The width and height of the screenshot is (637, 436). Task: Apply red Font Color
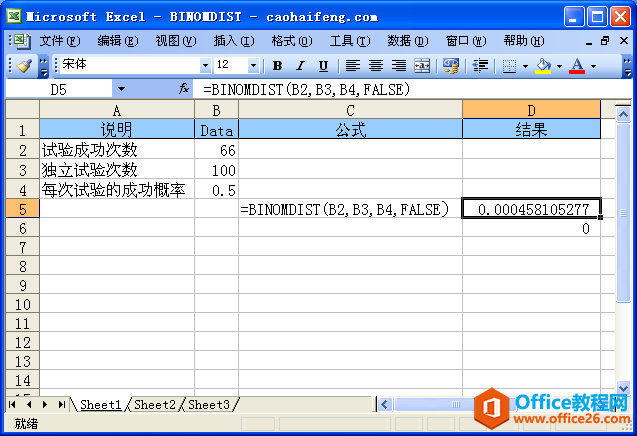pyautogui.click(x=577, y=65)
